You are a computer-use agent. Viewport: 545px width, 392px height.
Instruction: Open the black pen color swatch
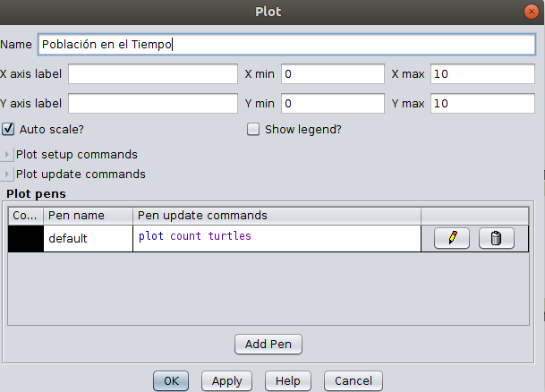25,238
